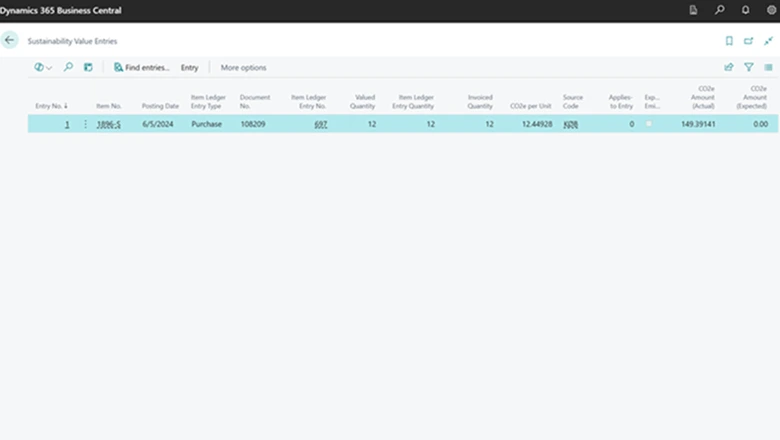Click More options menu
The width and height of the screenshot is (780, 440).
(243, 67)
